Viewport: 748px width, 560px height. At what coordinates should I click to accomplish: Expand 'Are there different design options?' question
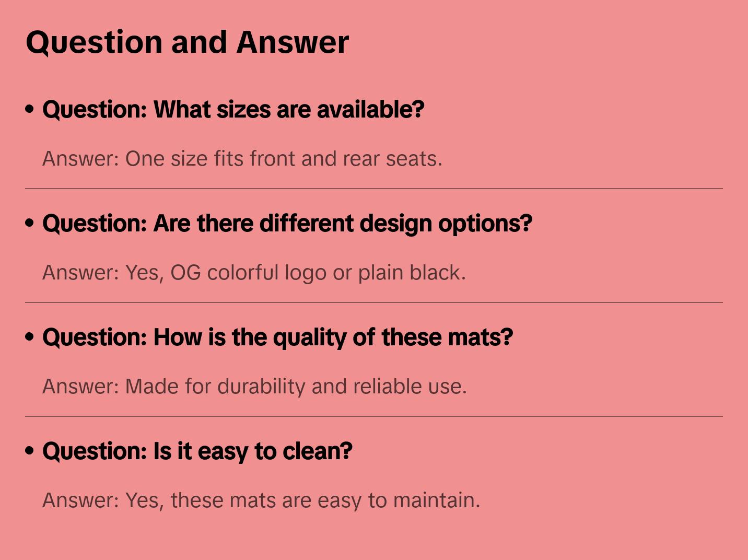[x=287, y=224]
